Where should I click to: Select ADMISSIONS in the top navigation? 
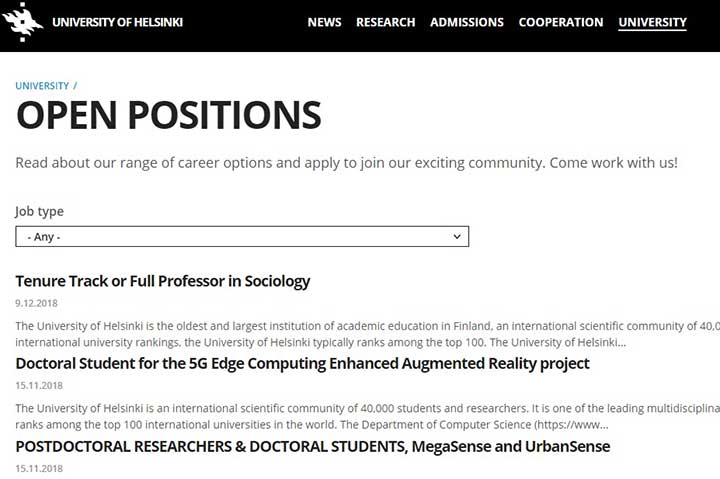[467, 22]
